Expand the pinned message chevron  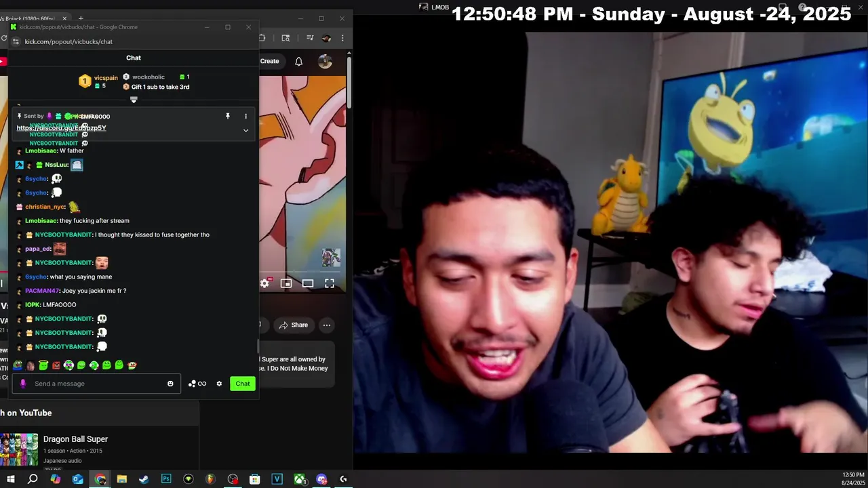click(x=245, y=130)
